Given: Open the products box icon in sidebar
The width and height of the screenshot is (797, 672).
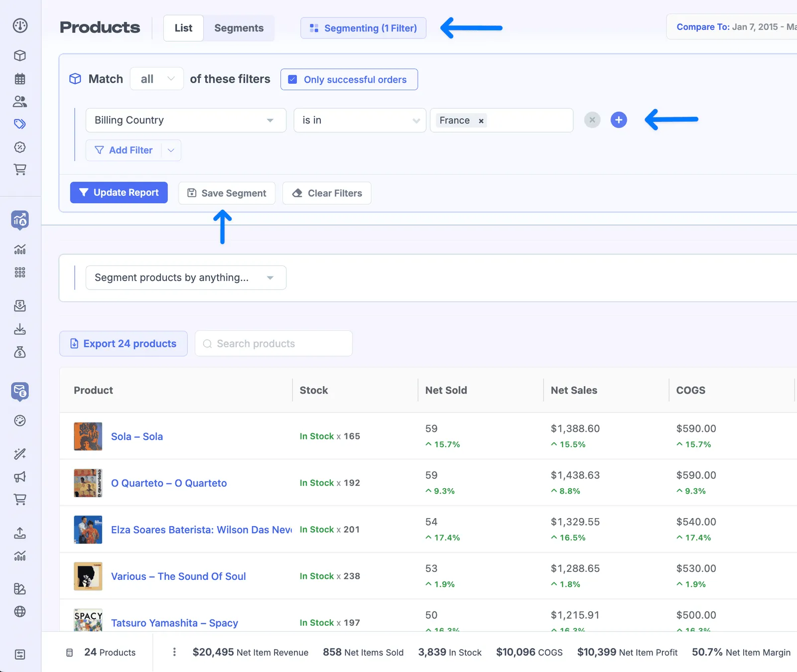Looking at the screenshot, I should (x=20, y=55).
